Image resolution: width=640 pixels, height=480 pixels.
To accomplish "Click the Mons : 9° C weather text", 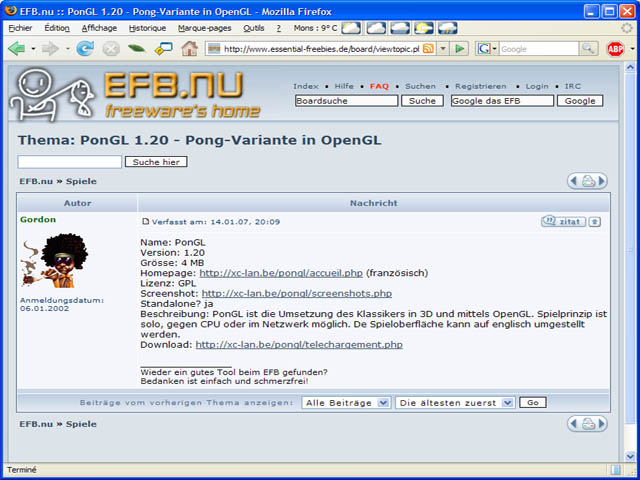I will click(x=316, y=28).
